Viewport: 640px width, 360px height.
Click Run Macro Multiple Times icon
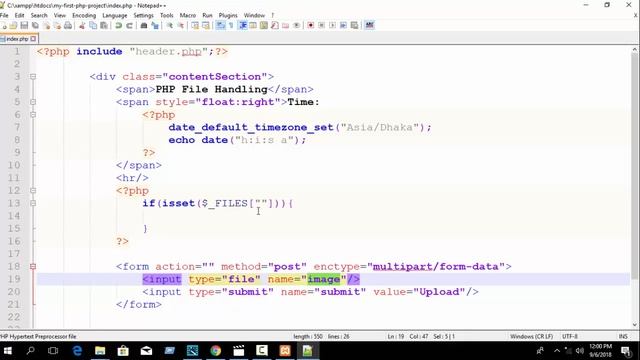click(343, 25)
